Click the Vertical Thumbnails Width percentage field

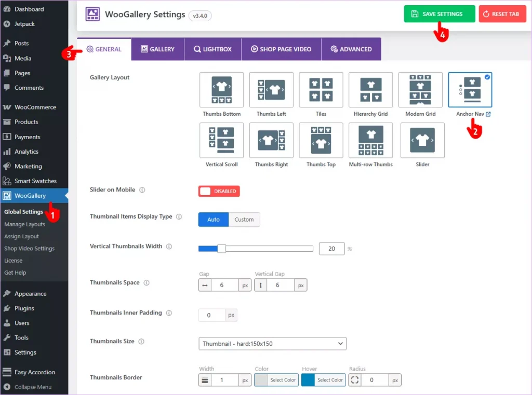331,249
